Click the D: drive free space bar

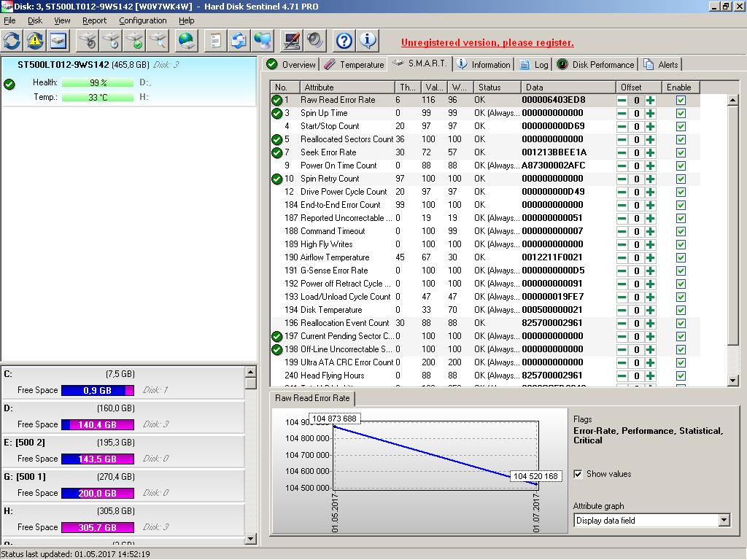coord(97,424)
